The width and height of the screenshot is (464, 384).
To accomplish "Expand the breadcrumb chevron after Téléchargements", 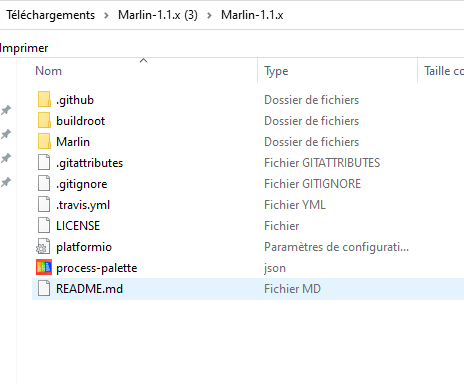I will (x=106, y=15).
